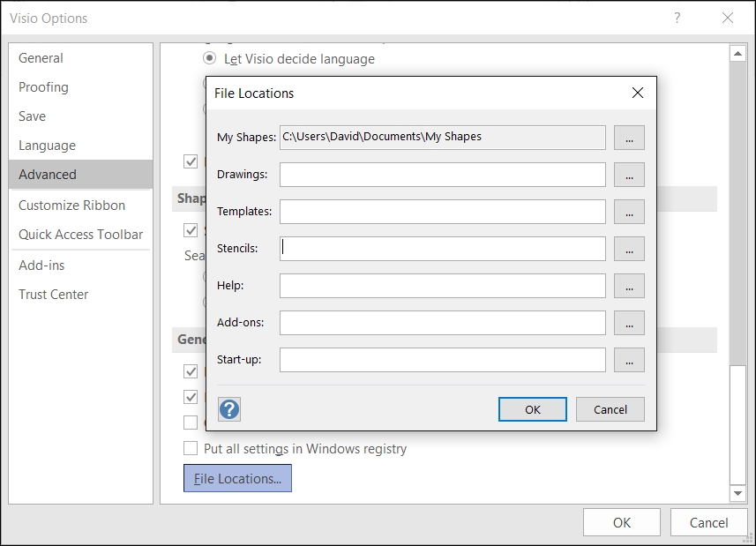Open Visio Options help question mark
The image size is (756, 546).
click(x=677, y=19)
